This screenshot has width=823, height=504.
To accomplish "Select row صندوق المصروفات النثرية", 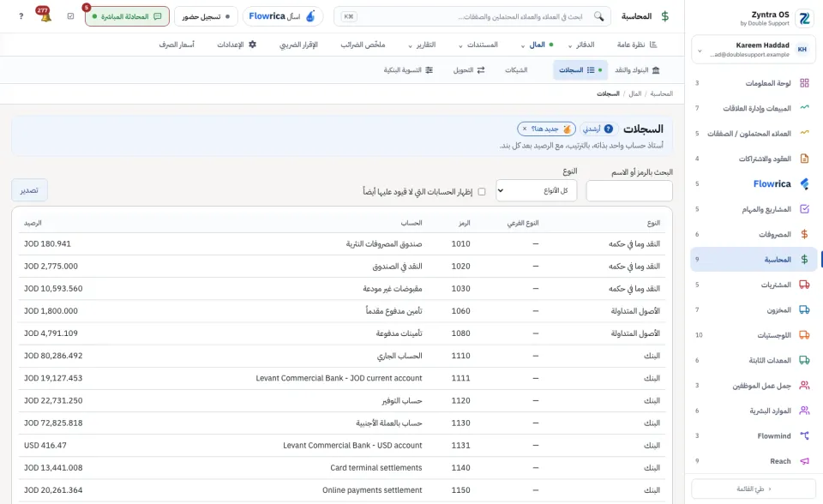I will click(342, 243).
